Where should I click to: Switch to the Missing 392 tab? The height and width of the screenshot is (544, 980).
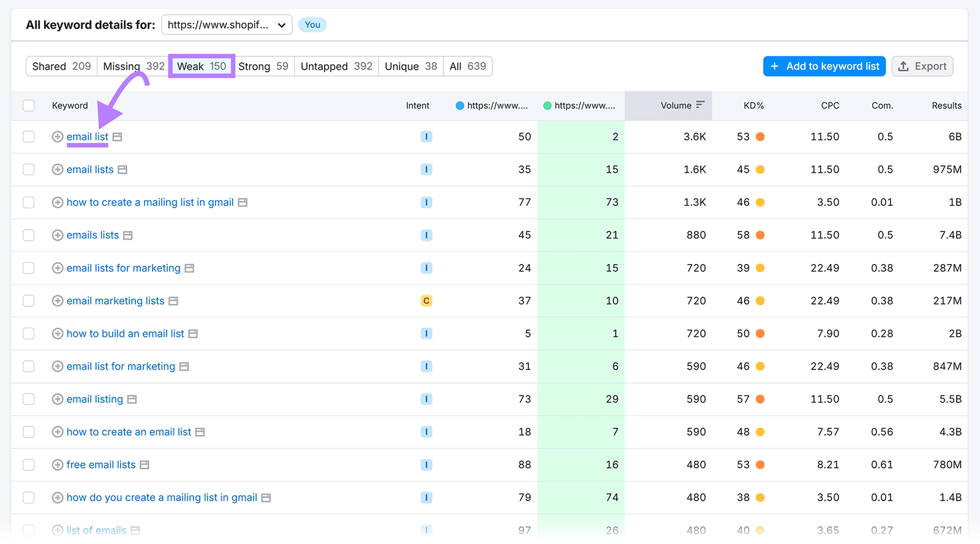point(134,66)
